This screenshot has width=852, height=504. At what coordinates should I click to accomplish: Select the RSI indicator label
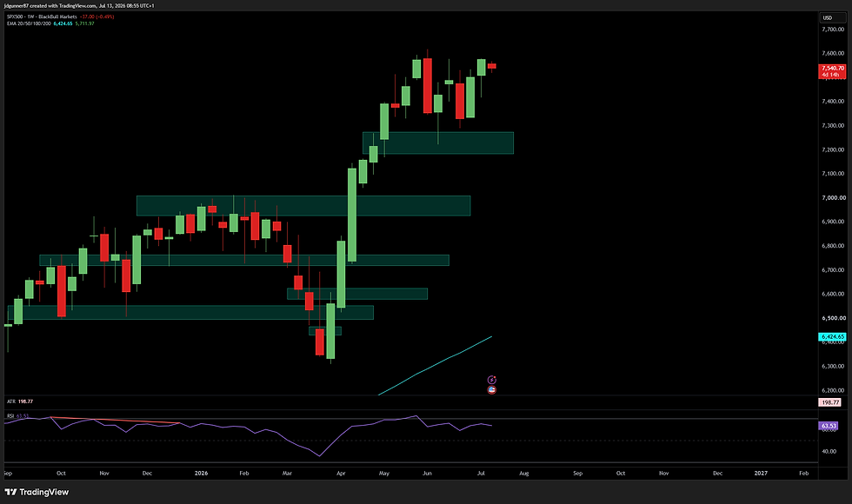coord(10,416)
